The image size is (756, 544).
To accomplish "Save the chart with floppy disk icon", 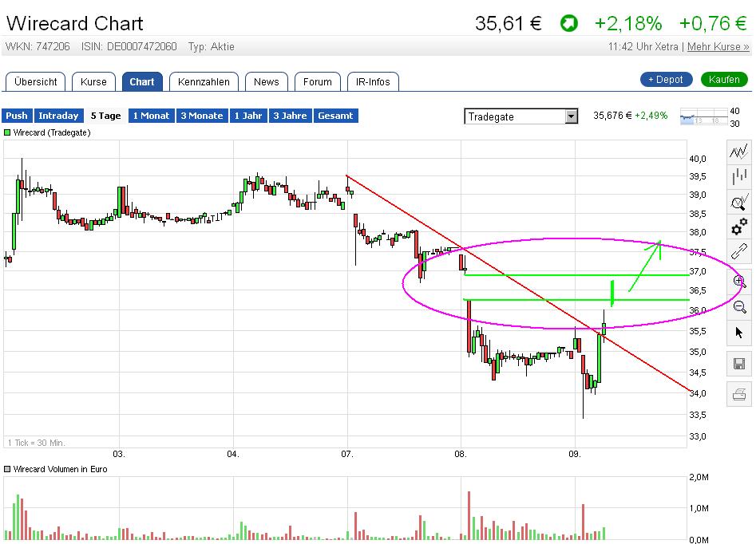I will [x=738, y=364].
